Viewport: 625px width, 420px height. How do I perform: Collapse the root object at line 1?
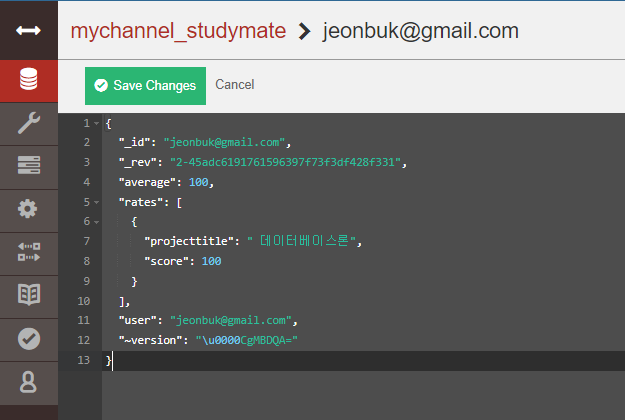96,124
